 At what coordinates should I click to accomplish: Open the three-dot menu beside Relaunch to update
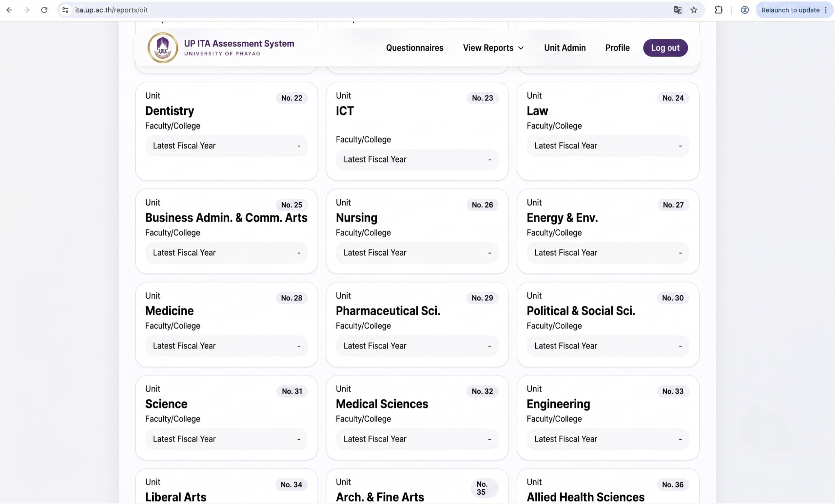826,10
